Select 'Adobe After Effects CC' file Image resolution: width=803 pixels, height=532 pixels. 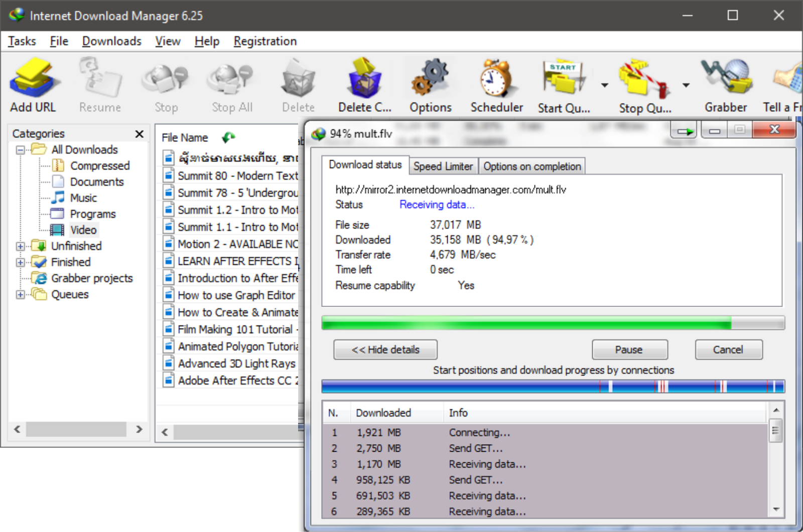pos(231,380)
